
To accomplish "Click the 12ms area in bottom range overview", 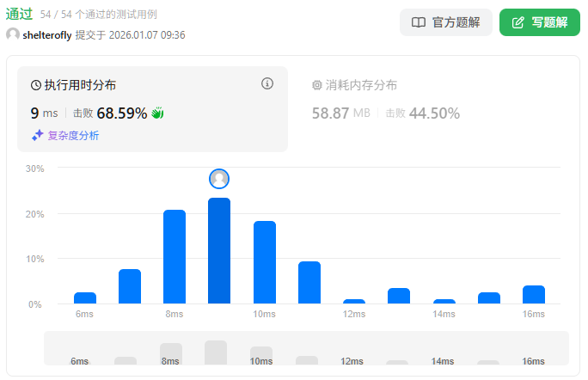I will 352,361.
